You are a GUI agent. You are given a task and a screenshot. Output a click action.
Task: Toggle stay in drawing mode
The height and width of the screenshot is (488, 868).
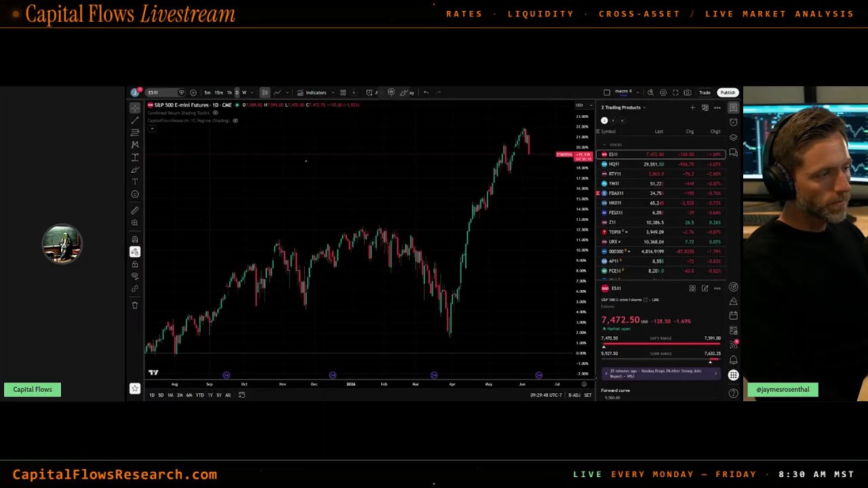135,251
